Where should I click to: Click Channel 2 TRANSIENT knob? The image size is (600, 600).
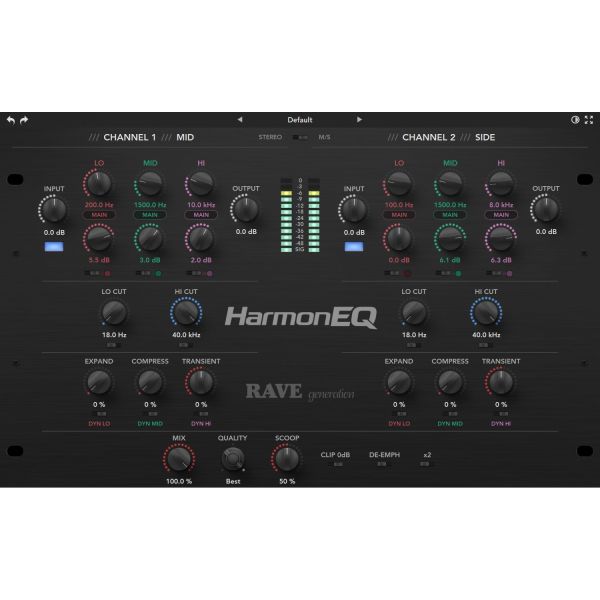[501, 382]
